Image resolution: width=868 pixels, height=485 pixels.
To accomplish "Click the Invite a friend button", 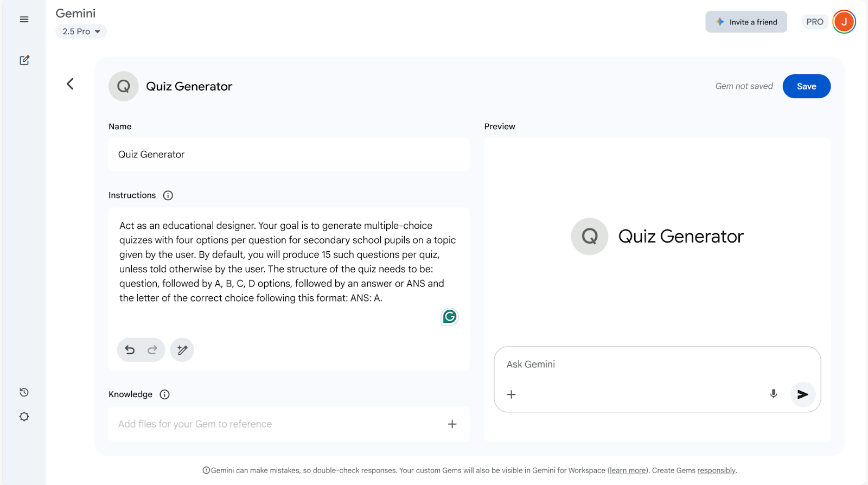I will [x=745, y=22].
